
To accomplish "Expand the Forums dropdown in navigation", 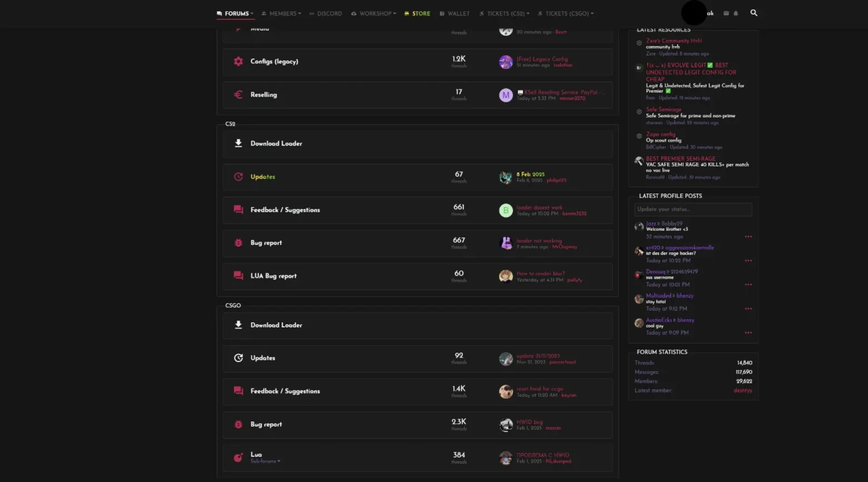I will click(235, 13).
